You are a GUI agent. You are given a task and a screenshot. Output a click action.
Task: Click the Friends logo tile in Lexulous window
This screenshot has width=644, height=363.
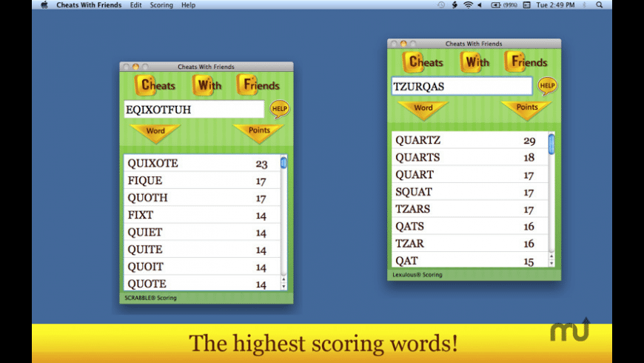point(526,61)
